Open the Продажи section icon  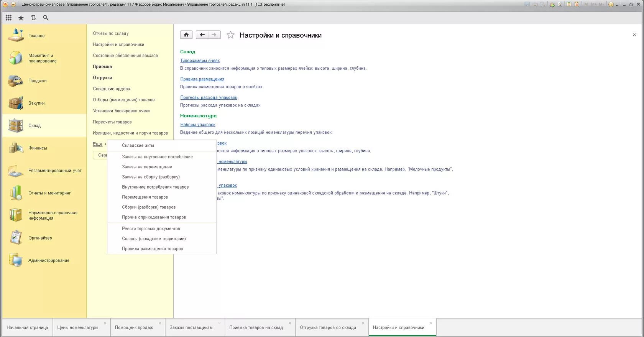coord(16,81)
